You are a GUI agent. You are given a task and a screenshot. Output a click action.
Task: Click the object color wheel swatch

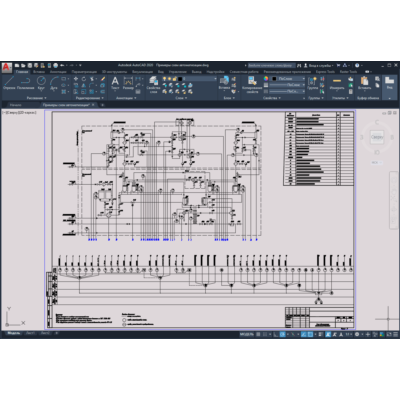point(266,79)
